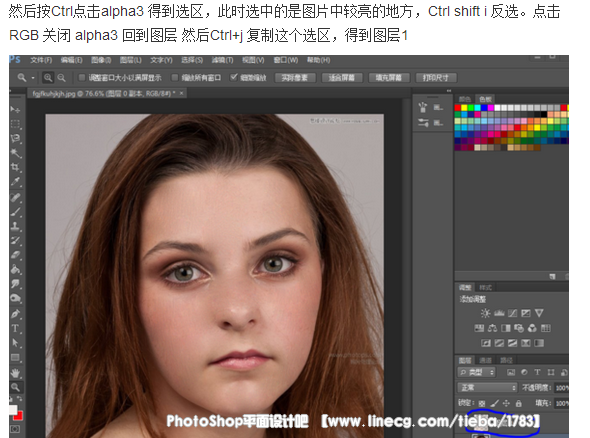Select the Brush tool

click(15, 211)
